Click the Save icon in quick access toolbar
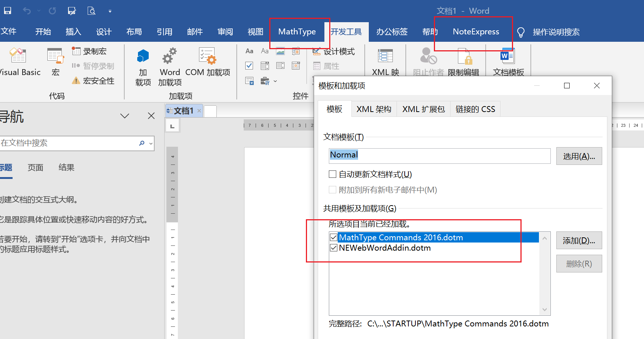 coord(7,11)
